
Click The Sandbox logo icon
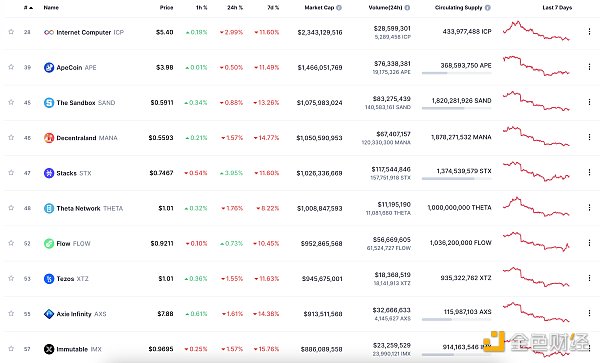point(49,103)
